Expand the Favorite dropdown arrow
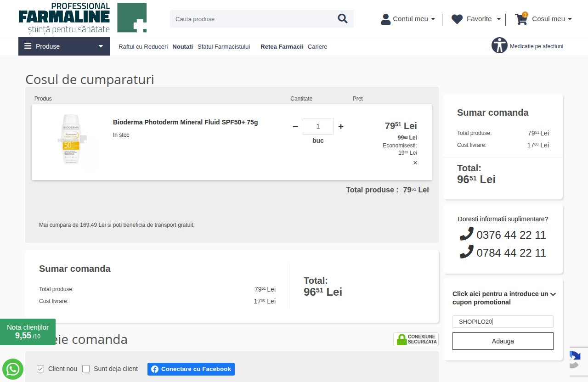Image resolution: width=588 pixels, height=382 pixels. coord(499,19)
